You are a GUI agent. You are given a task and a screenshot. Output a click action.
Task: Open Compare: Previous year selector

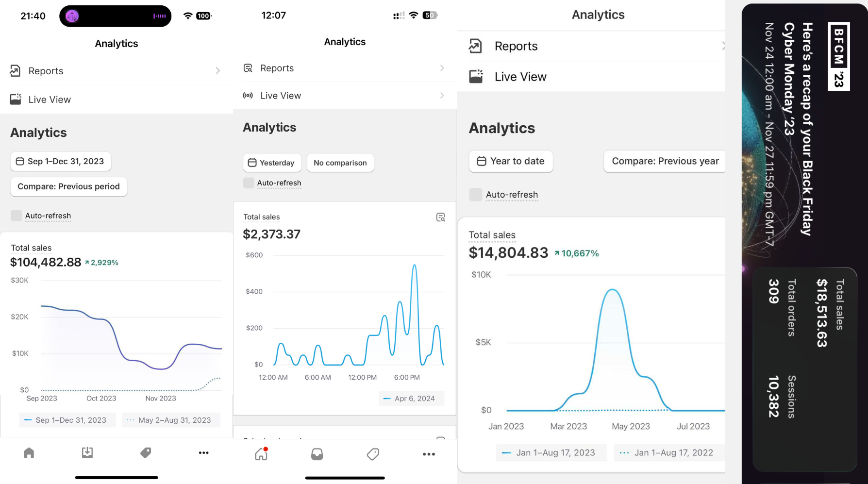coord(664,161)
